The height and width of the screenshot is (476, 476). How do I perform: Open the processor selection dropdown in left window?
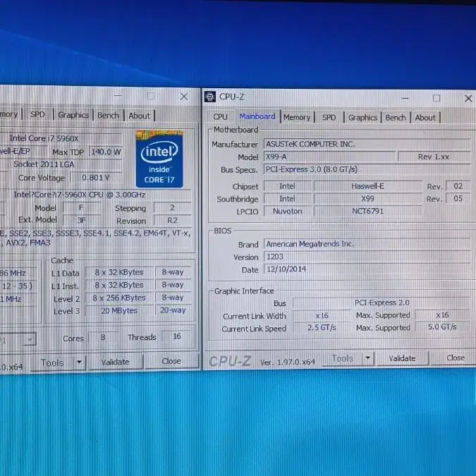(x=30, y=340)
